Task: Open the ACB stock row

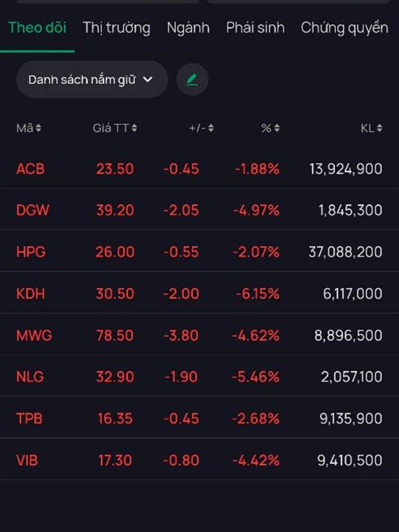Action: [x=31, y=169]
